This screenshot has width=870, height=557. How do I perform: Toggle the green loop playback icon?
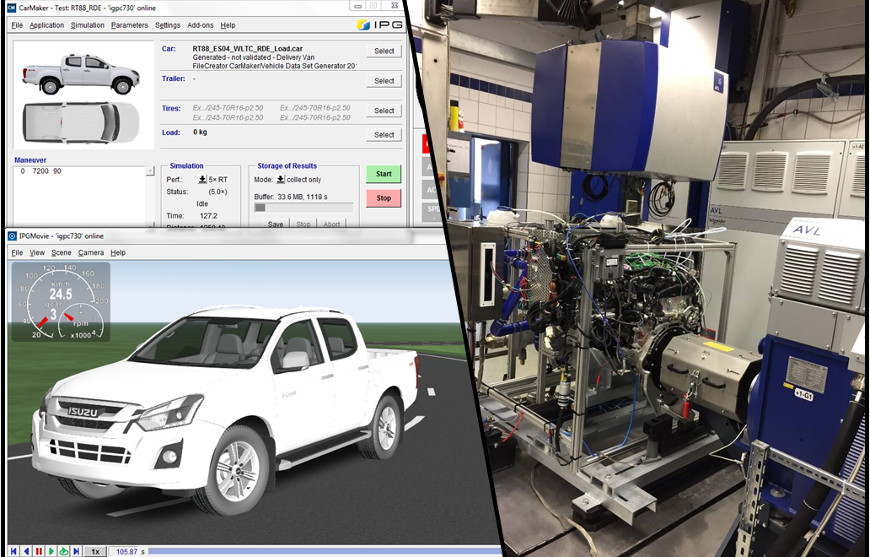pos(63,551)
